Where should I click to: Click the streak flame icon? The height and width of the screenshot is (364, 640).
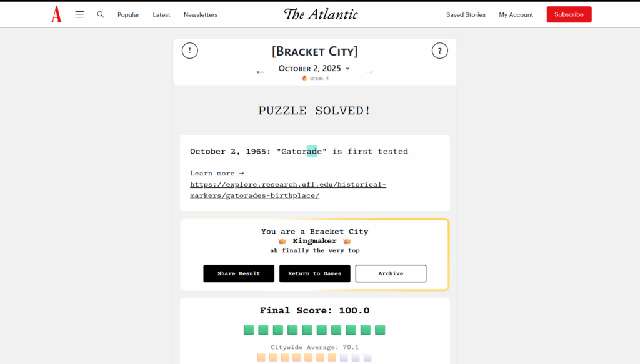point(305,79)
